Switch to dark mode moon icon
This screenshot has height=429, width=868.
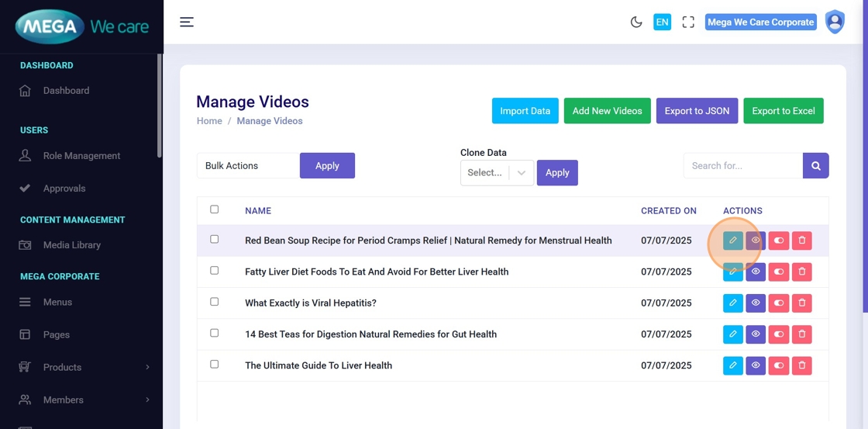[636, 22]
